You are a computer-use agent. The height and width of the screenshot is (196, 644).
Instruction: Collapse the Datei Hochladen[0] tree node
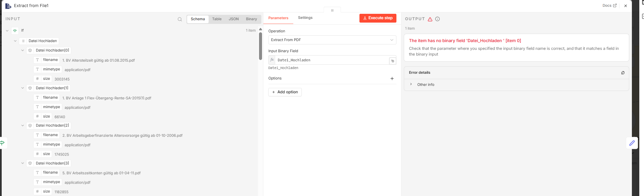coord(23,51)
